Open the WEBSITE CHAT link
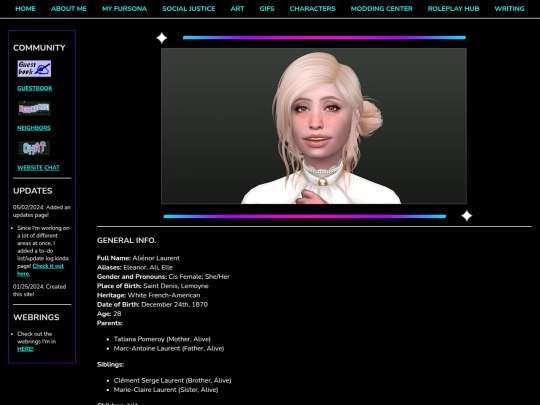The width and height of the screenshot is (540, 405). 38,167
